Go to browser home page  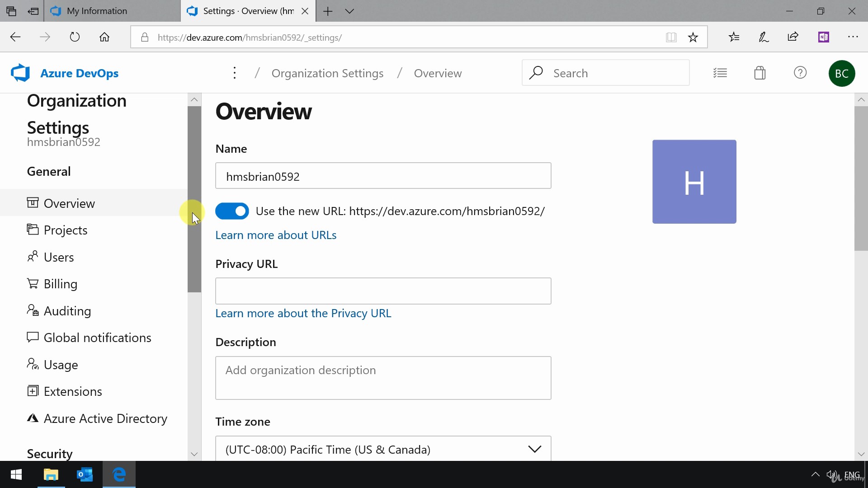pos(104,37)
